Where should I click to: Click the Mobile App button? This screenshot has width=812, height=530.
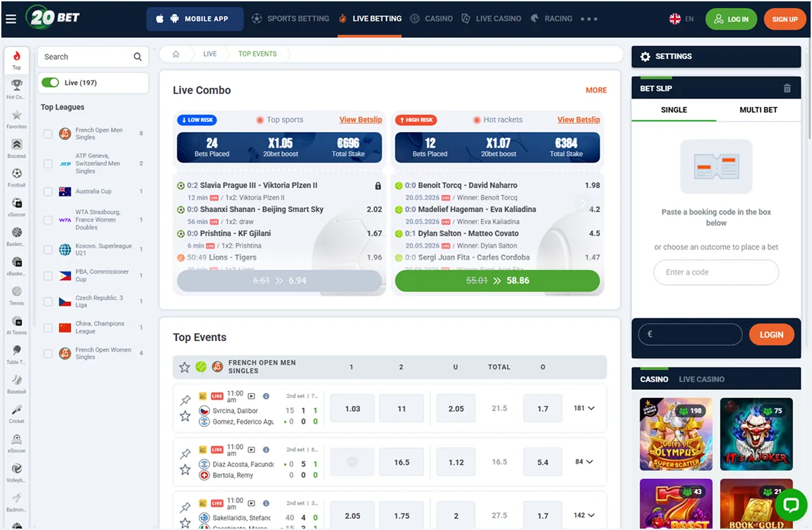coord(195,19)
